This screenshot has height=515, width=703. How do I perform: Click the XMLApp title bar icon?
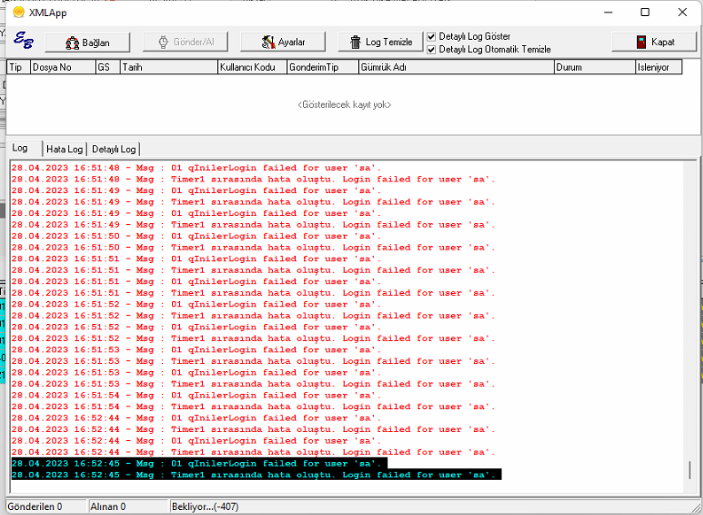(18, 12)
